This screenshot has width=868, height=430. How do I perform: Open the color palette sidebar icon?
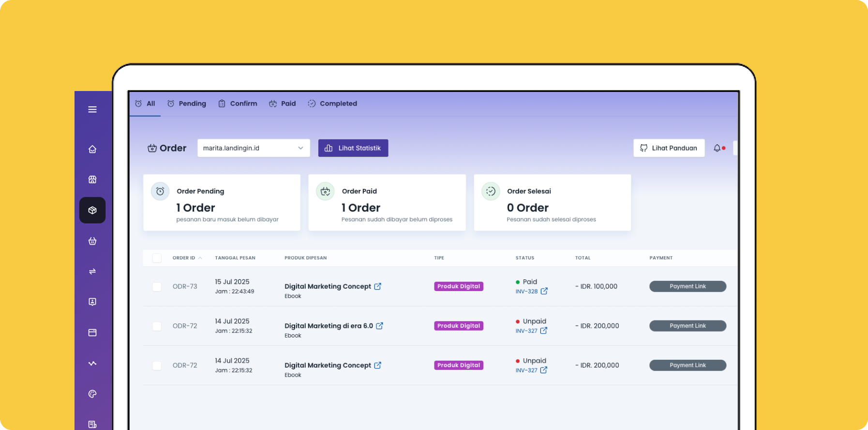(x=92, y=394)
